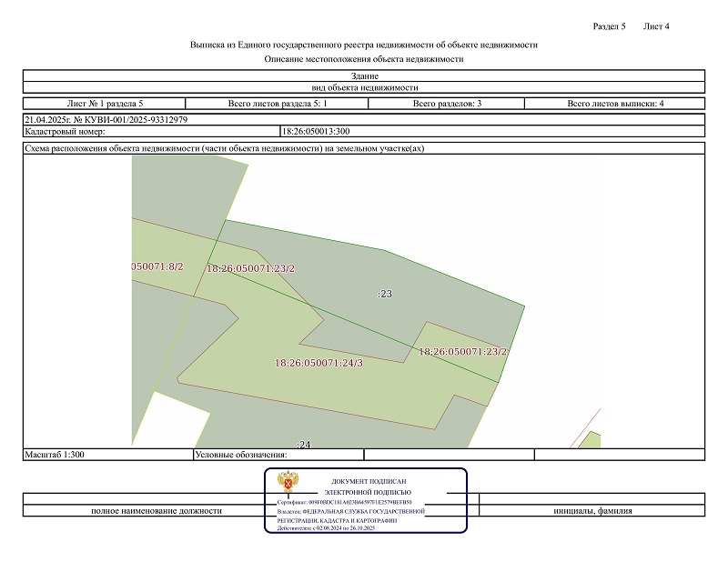Click the 'Кадастровый номер:' label
This screenshot has width=728, height=562.
click(x=66, y=132)
